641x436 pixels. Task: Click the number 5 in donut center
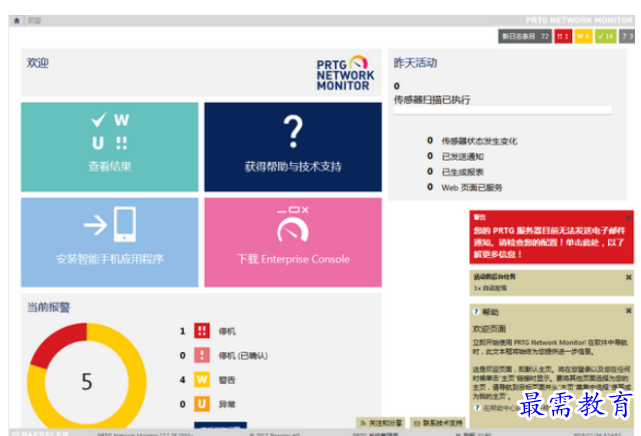[87, 382]
